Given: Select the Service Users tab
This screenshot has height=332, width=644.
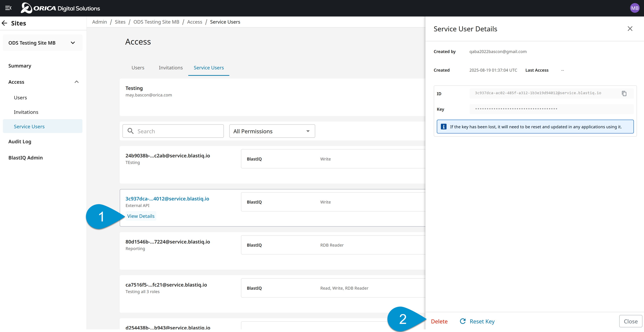Looking at the screenshot, I should pyautogui.click(x=209, y=68).
